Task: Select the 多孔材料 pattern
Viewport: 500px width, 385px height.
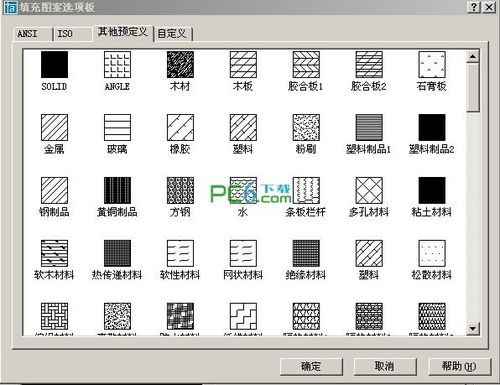Action: pos(369,190)
